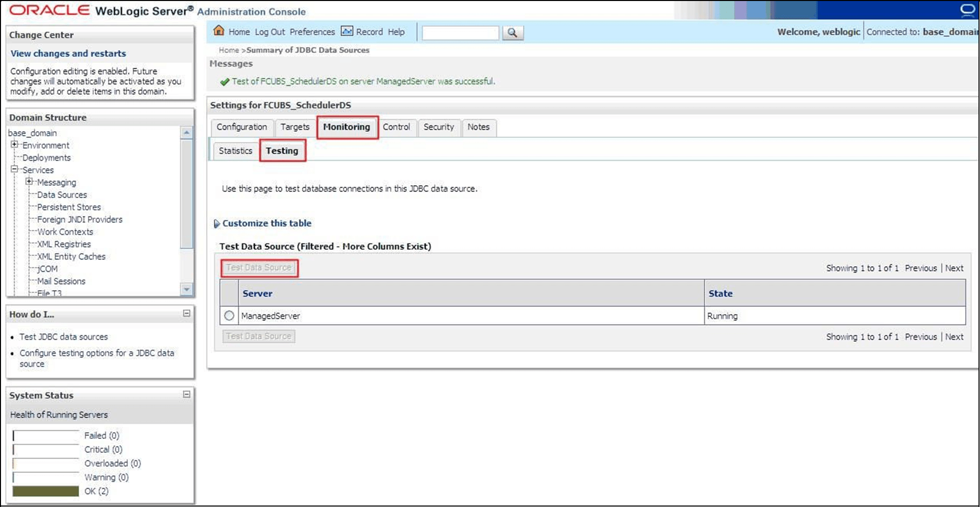Screen dimensions: 980x507
Task: Select Foreign JNDI Providers tree item
Action: 80,219
